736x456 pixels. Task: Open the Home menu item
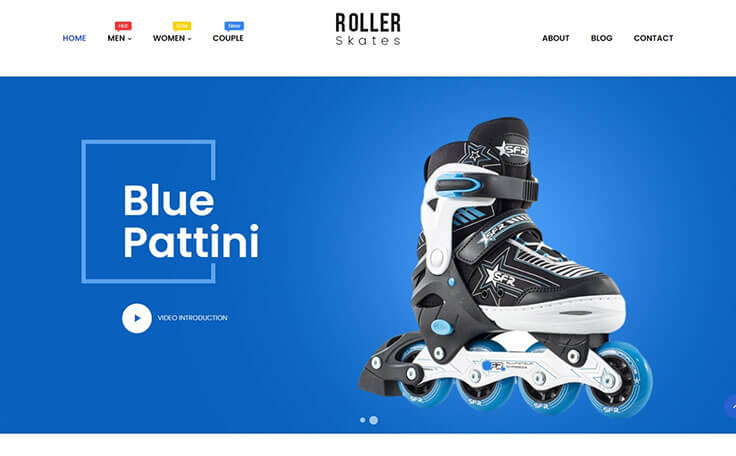pyautogui.click(x=74, y=38)
